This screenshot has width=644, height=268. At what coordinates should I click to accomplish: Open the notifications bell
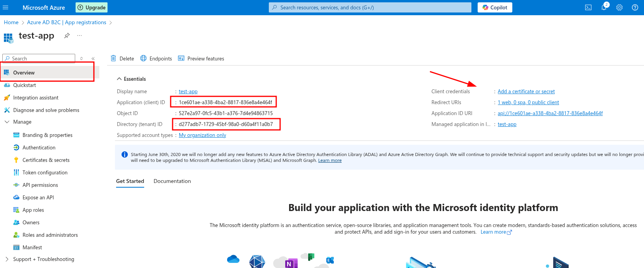point(604,7)
